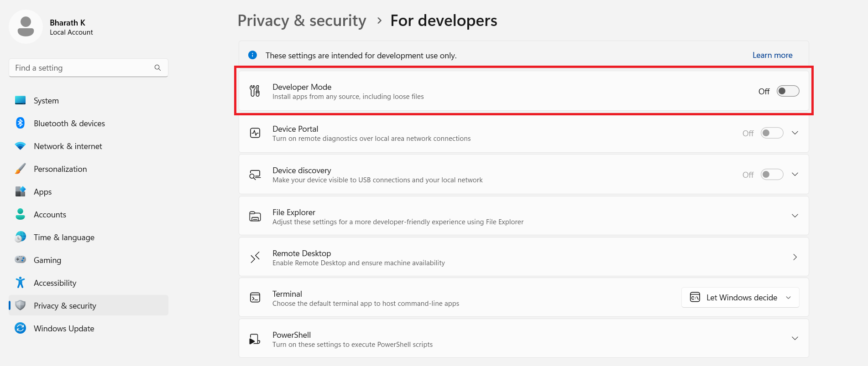This screenshot has height=366, width=868.
Task: Open System settings category
Action: coord(89,100)
